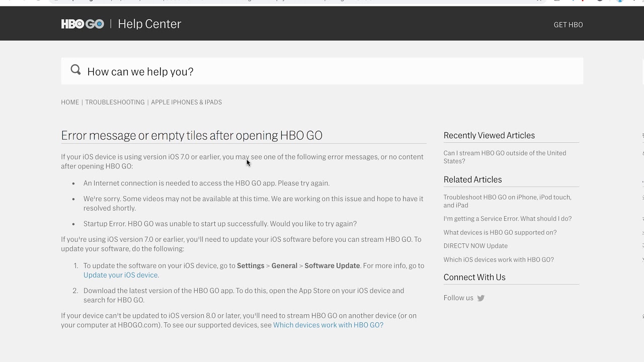Click the HBO GO logo
Viewport: 644px width, 362px height.
pos(83,24)
